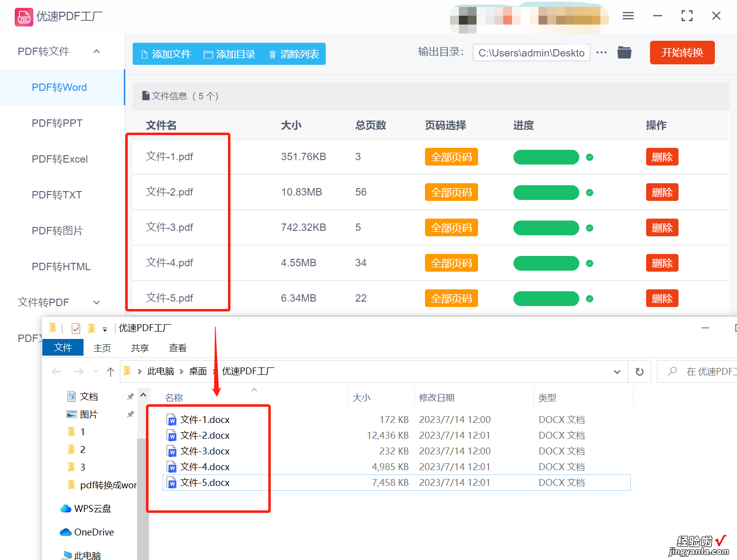The image size is (737, 560).
Task: Delete 文件-3.pdf with 删除 button
Action: [x=662, y=228]
